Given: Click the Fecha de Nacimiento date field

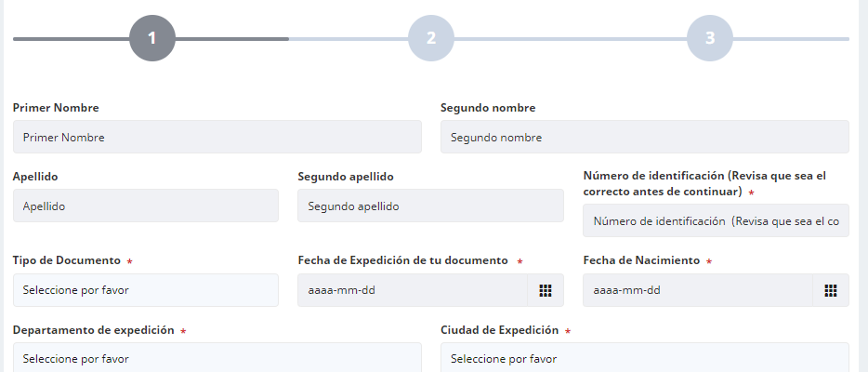Looking at the screenshot, I should 698,290.
